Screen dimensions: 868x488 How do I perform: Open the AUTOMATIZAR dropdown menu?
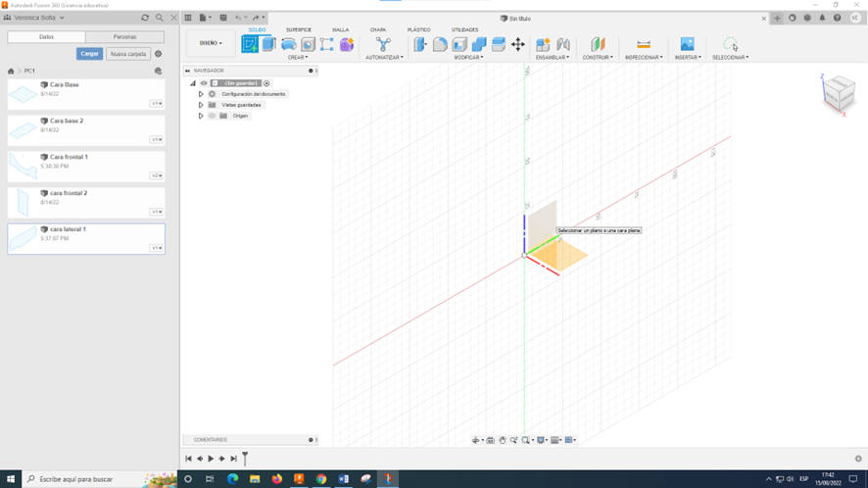pyautogui.click(x=384, y=57)
